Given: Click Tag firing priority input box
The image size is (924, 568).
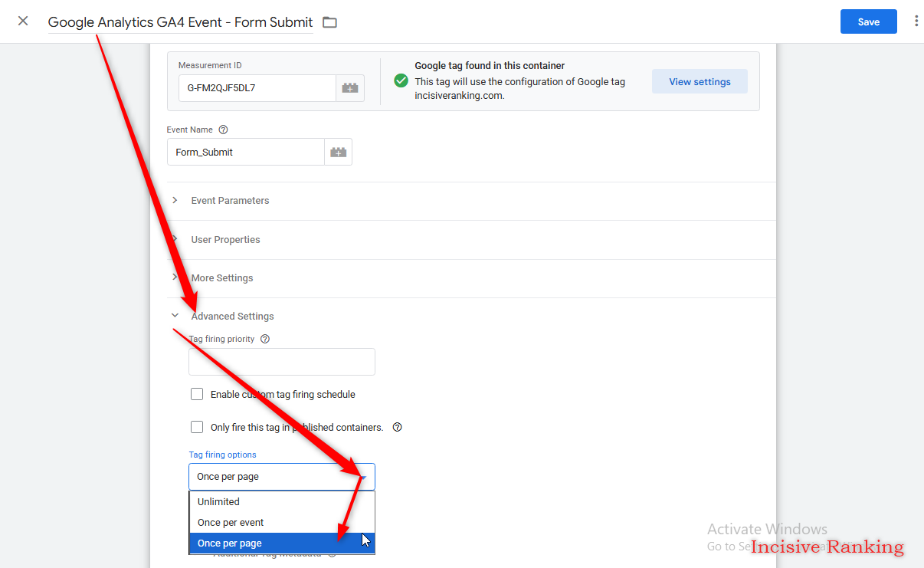Looking at the screenshot, I should pyautogui.click(x=282, y=362).
